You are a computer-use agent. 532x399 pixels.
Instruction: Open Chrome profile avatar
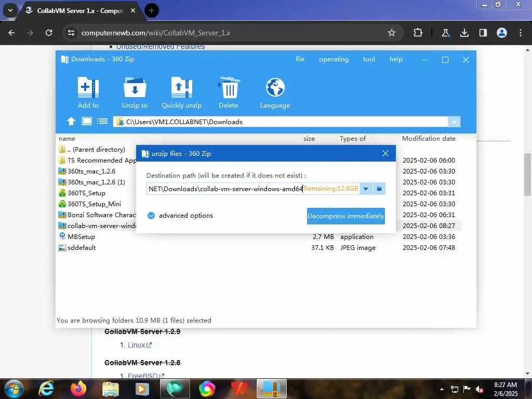point(502,33)
